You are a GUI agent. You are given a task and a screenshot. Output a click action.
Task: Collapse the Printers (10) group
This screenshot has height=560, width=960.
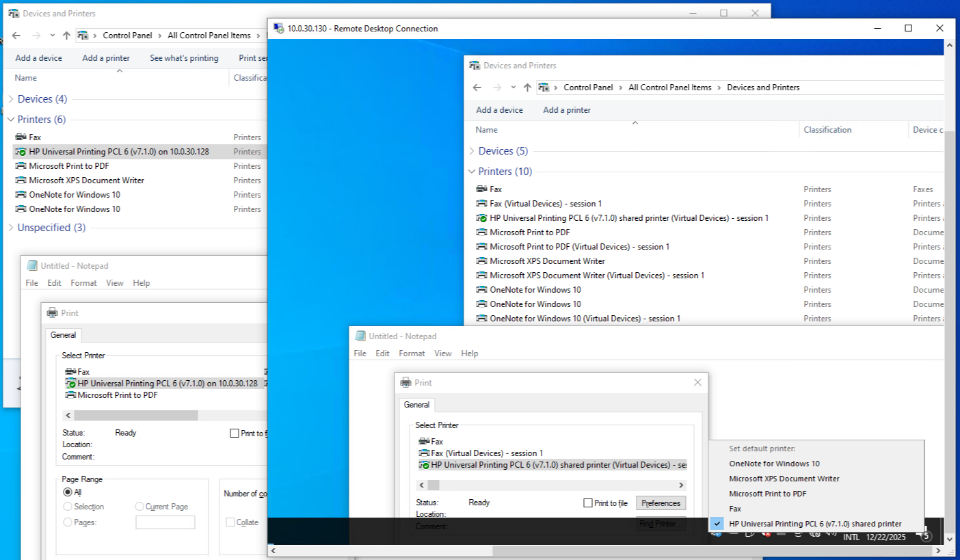(x=471, y=172)
